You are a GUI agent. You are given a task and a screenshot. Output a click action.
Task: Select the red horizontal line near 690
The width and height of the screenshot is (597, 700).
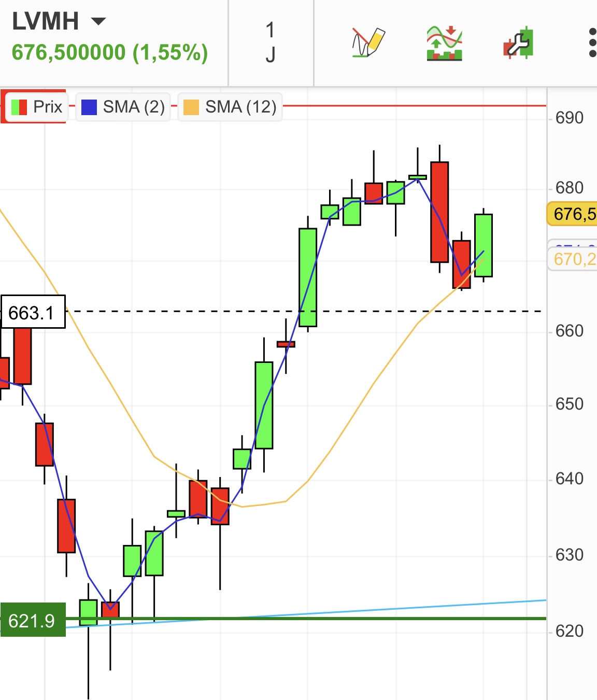(415, 106)
